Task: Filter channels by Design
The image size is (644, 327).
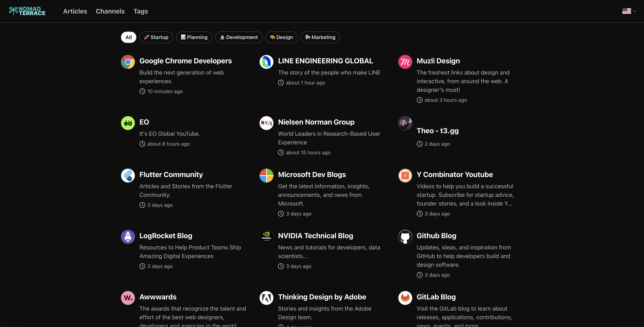Action: pos(281,37)
